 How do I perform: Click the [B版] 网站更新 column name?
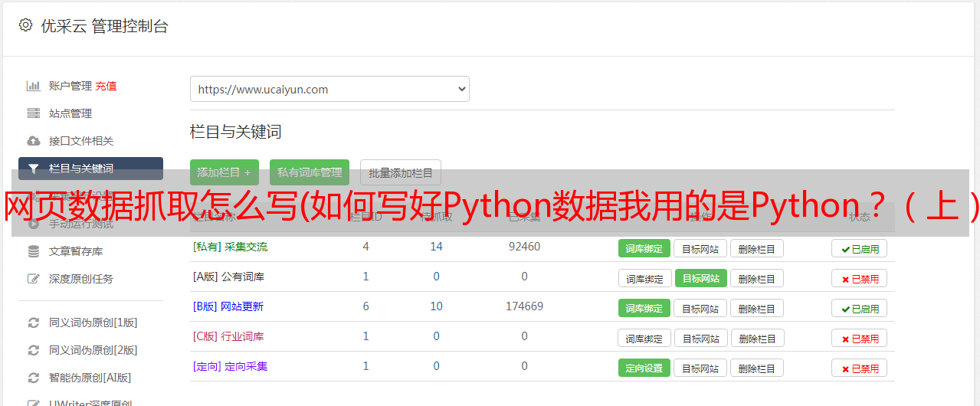(x=228, y=306)
